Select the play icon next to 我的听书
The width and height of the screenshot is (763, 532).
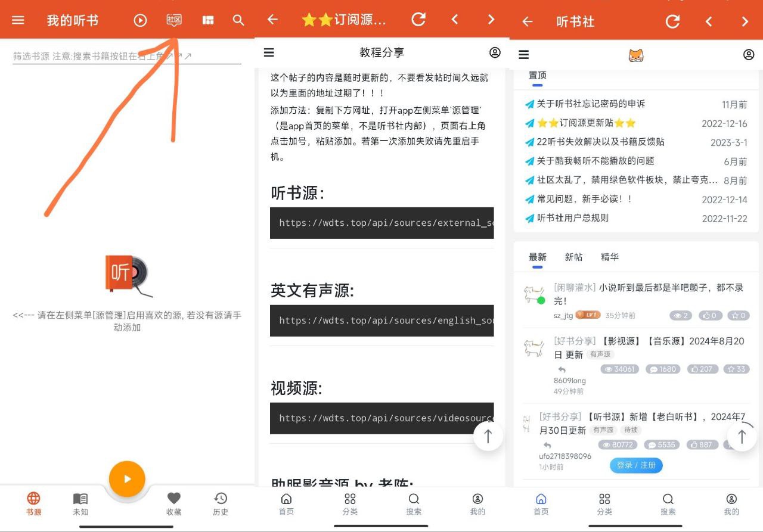139,20
